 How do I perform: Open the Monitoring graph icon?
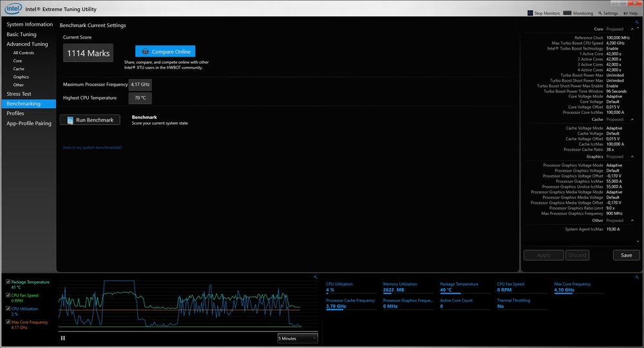(x=567, y=13)
